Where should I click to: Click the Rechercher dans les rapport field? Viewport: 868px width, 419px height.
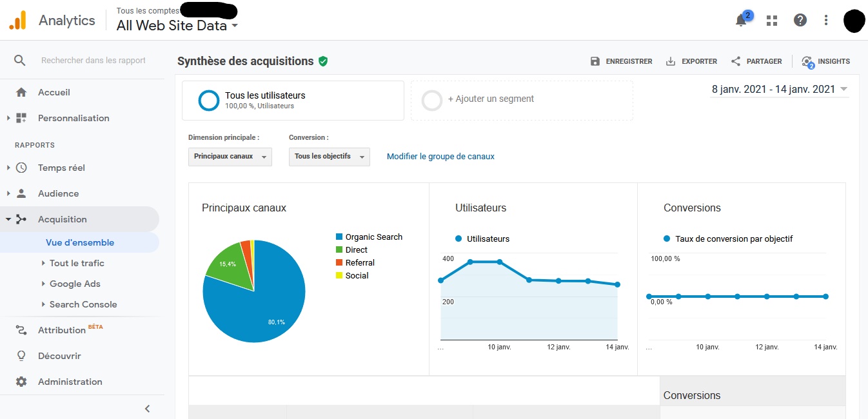94,61
